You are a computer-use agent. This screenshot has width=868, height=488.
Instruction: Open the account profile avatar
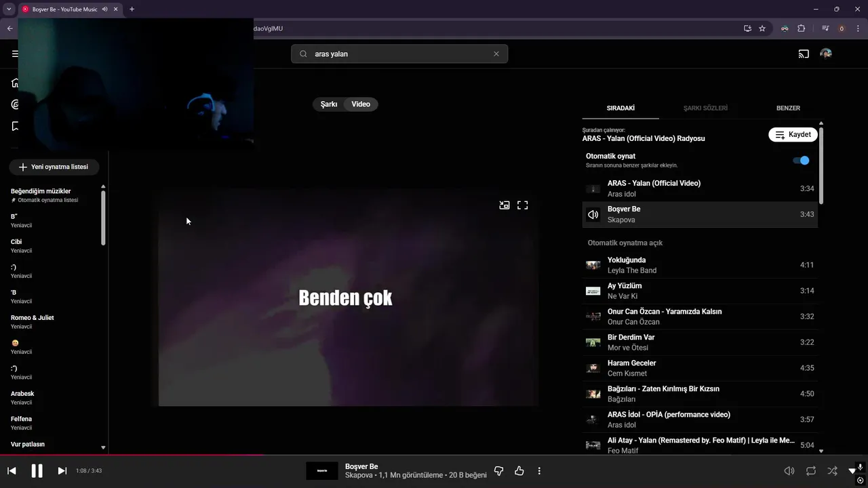click(825, 54)
